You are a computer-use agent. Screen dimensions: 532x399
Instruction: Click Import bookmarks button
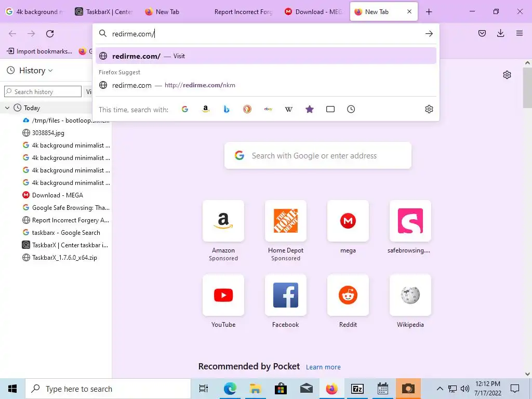tap(39, 51)
